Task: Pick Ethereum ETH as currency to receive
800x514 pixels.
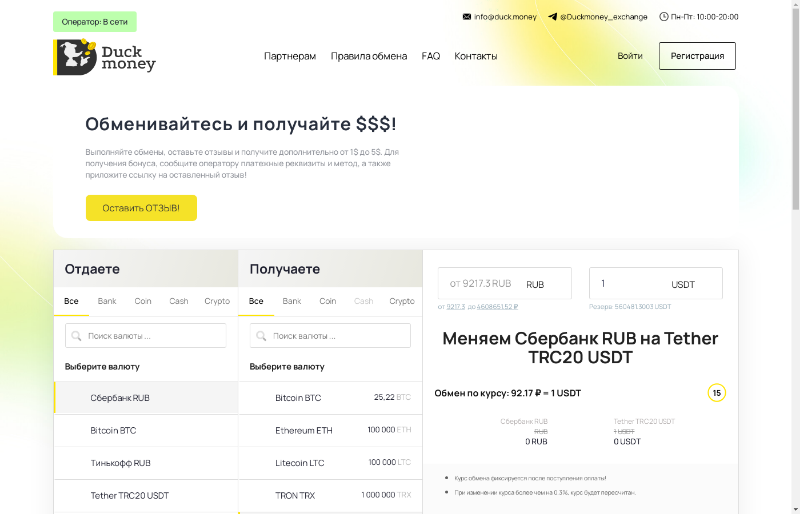Action: (x=305, y=430)
